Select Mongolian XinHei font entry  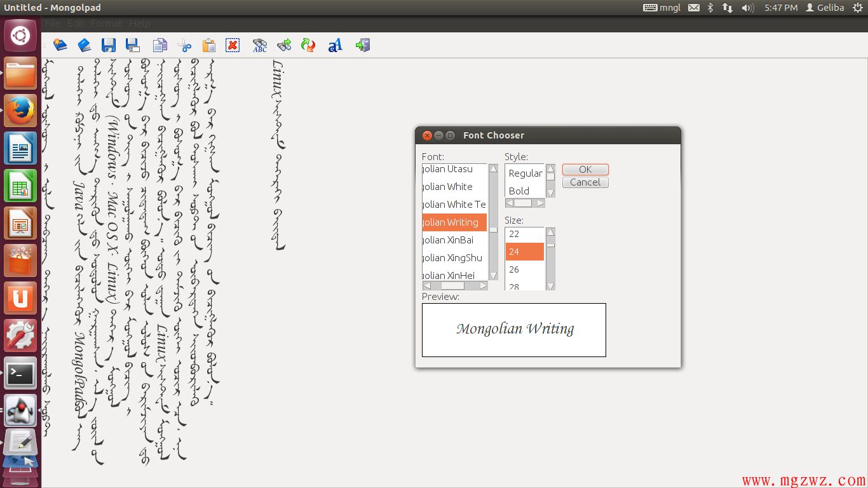[454, 274]
